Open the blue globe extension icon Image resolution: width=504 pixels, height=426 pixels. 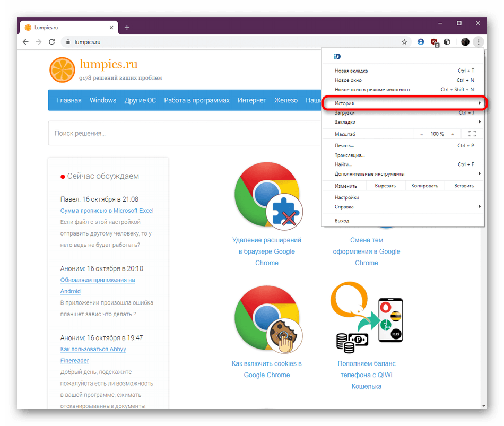(x=420, y=42)
